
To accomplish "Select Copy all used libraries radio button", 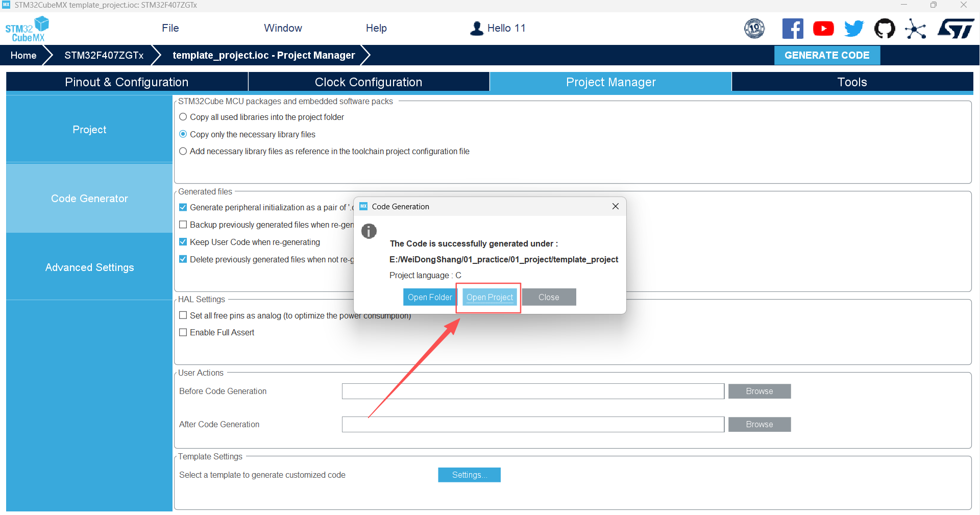I will pos(183,117).
